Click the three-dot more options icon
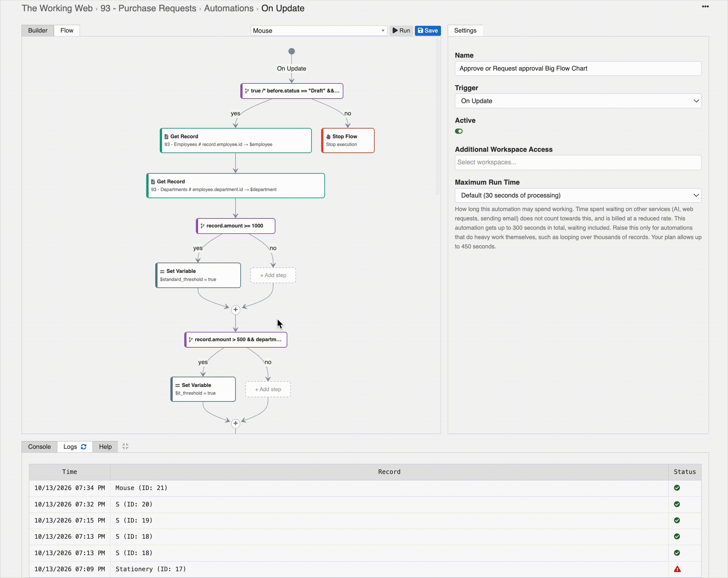Screen dimensions: 728x578 tap(705, 6)
